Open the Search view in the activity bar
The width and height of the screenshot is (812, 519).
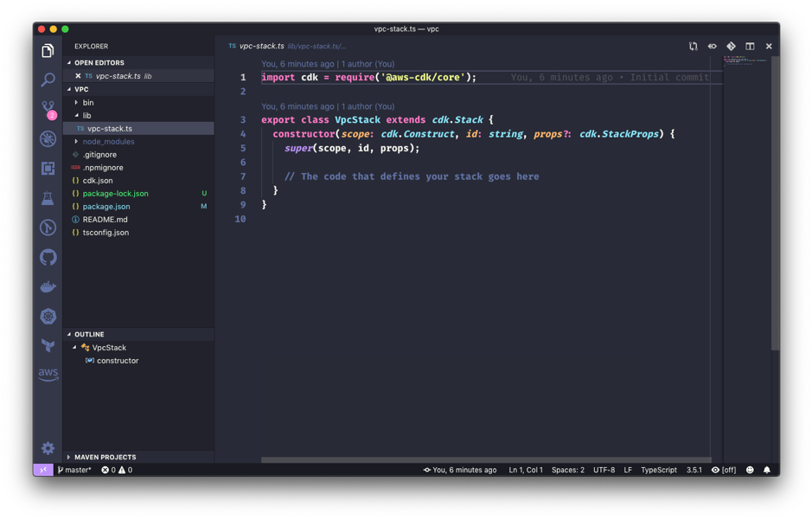tap(48, 80)
